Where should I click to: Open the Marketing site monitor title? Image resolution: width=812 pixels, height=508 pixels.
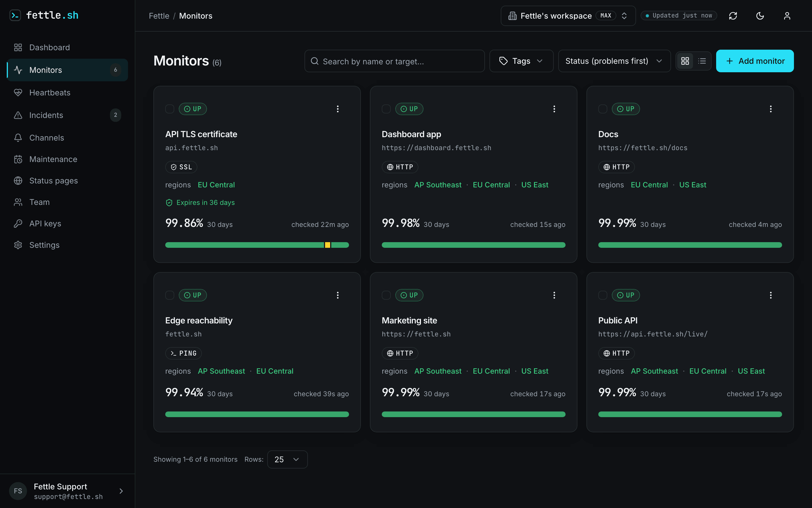pos(409,320)
